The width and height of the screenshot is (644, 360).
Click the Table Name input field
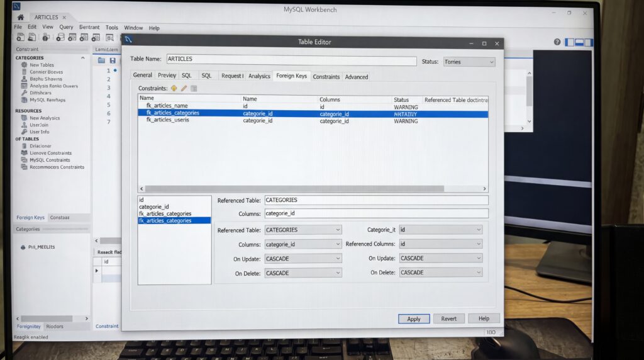(291, 60)
